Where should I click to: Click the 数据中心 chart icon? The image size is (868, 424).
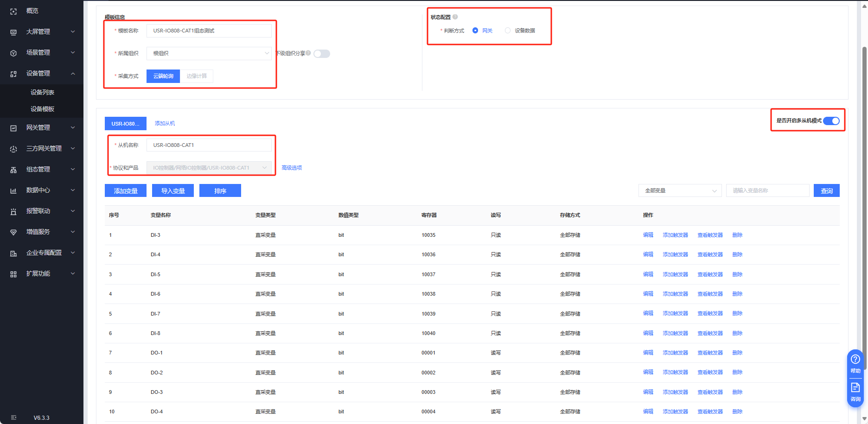(13, 190)
